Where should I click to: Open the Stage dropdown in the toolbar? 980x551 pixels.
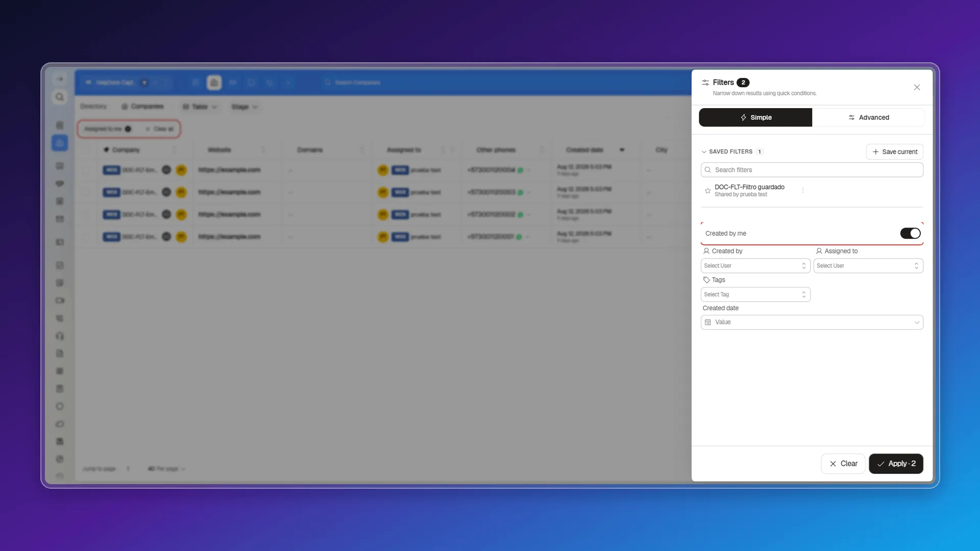(244, 107)
